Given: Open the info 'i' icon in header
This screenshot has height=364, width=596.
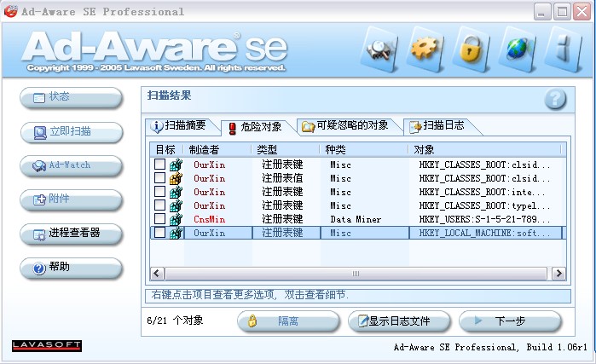Looking at the screenshot, I should tap(564, 49).
